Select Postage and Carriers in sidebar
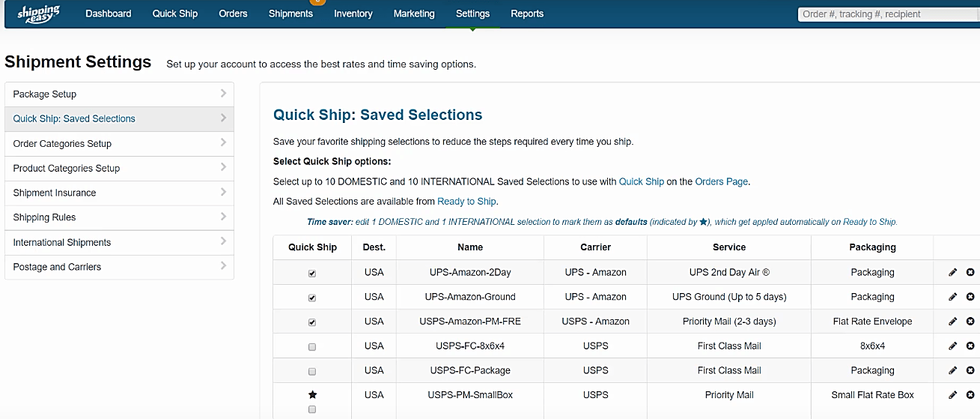Image resolution: width=980 pixels, height=419 pixels. point(119,266)
